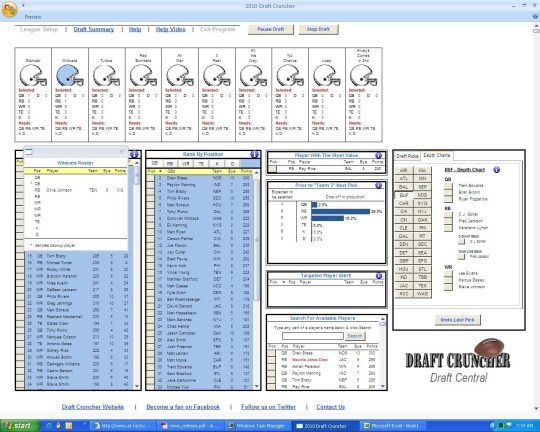The width and height of the screenshot is (540, 432).
Task: Open Become a fan on Facebook link
Action: [183, 407]
